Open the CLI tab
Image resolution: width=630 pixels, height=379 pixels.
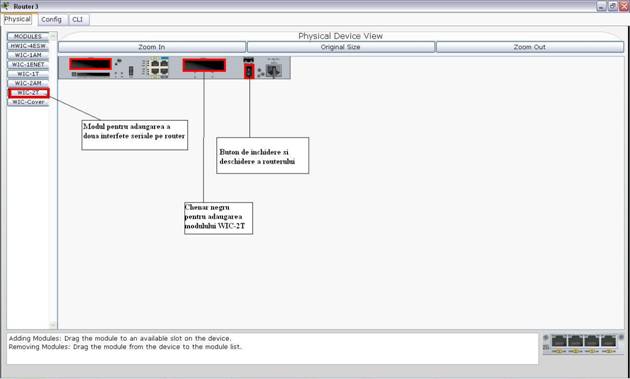click(78, 19)
